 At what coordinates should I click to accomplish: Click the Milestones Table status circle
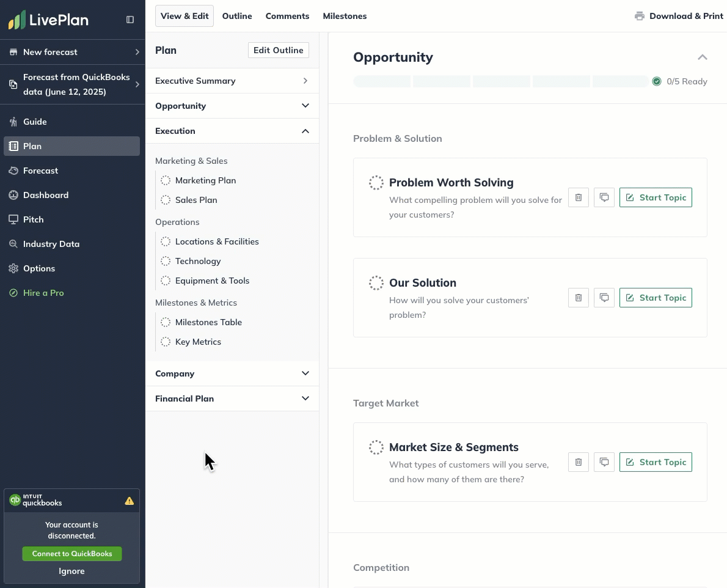(x=166, y=322)
